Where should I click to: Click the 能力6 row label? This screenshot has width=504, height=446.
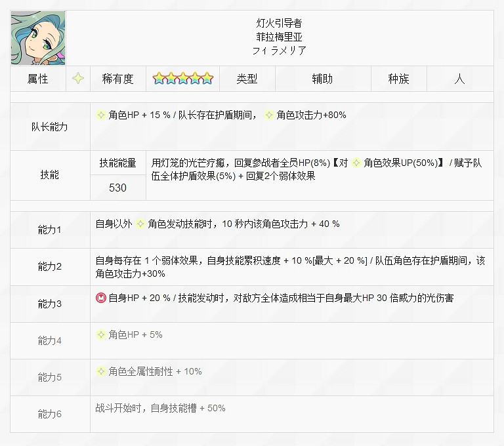pos(50,414)
